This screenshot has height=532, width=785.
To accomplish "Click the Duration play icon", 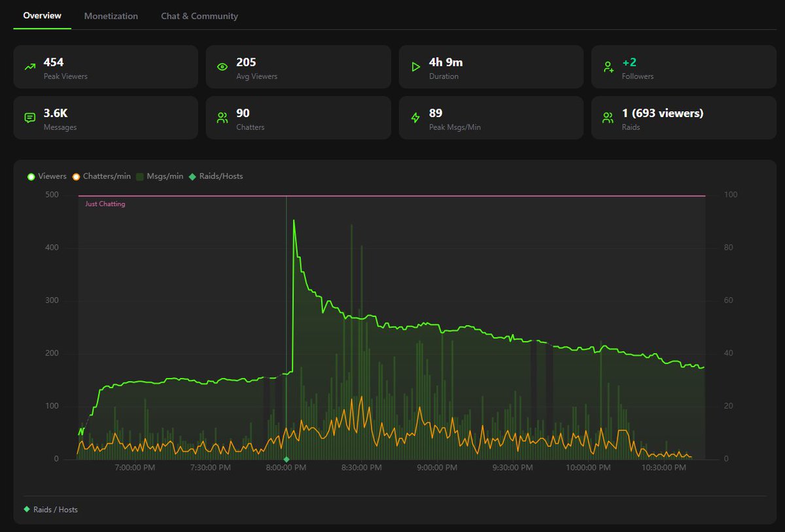I will point(415,67).
